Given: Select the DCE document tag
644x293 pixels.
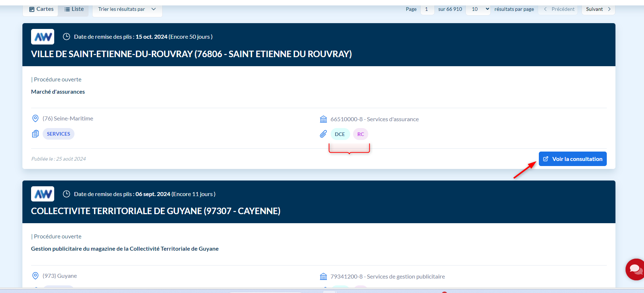Looking at the screenshot, I should point(340,134).
